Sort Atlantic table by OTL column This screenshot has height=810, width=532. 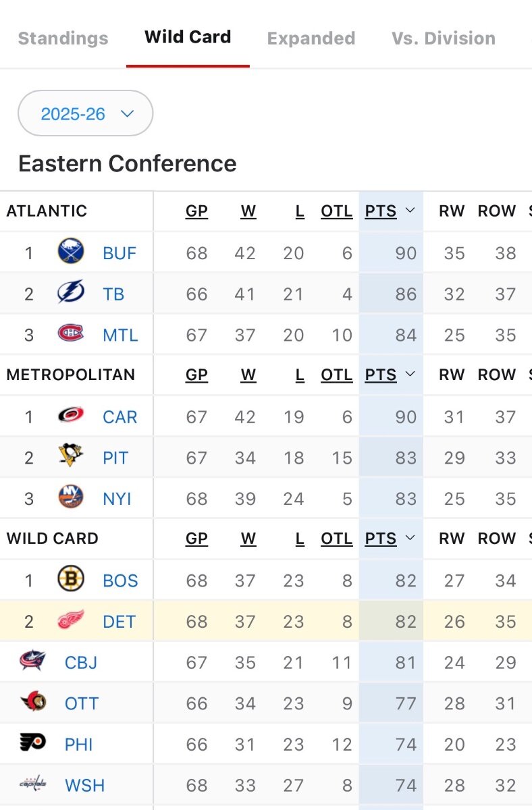(x=336, y=211)
